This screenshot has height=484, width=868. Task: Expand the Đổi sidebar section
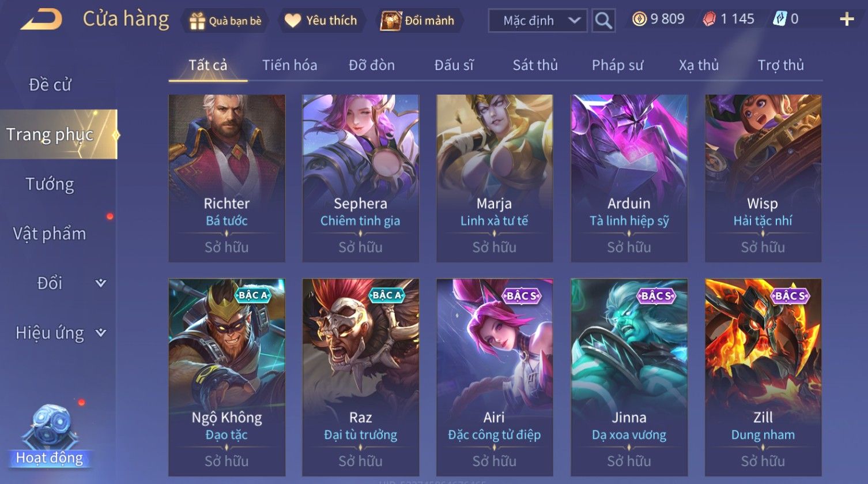click(x=101, y=283)
